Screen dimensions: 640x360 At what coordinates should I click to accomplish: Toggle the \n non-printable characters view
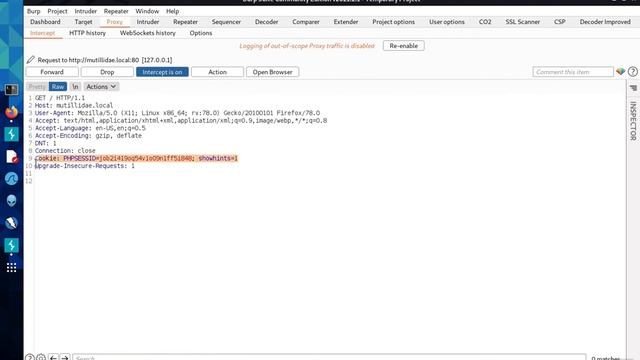tap(75, 87)
